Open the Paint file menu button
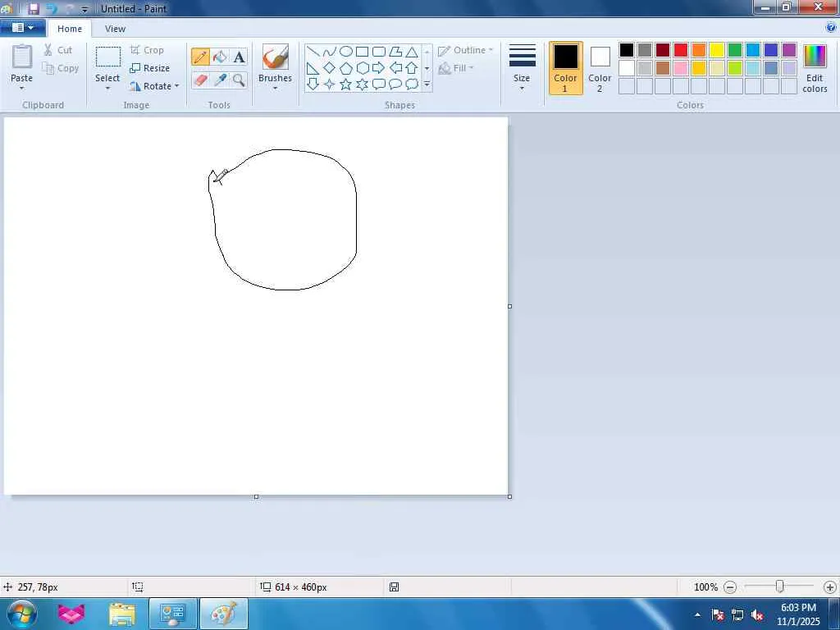Image resolution: width=840 pixels, height=630 pixels. point(22,28)
